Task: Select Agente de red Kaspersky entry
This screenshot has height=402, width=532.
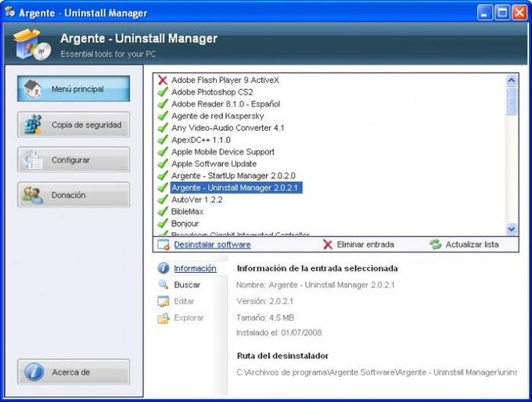Action: (217, 116)
